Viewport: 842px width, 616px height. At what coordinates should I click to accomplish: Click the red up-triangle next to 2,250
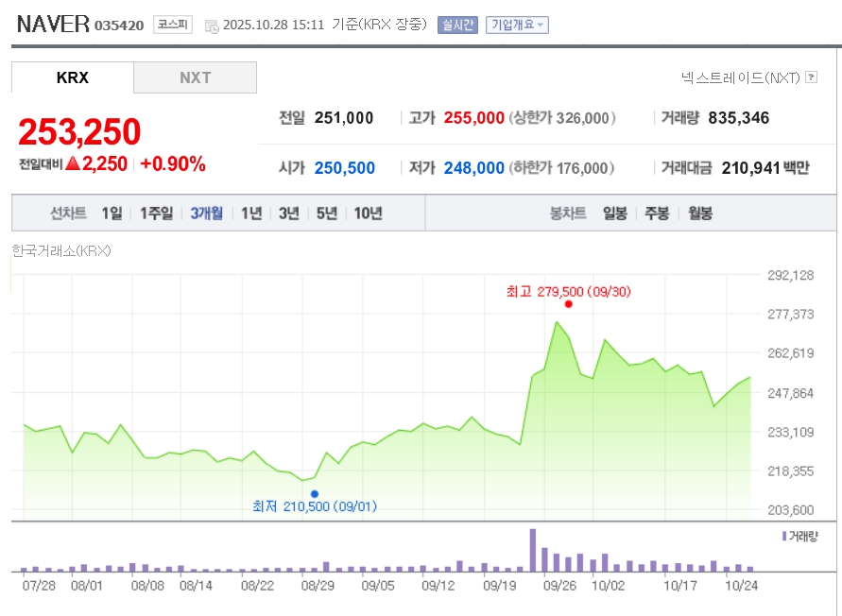(x=73, y=163)
